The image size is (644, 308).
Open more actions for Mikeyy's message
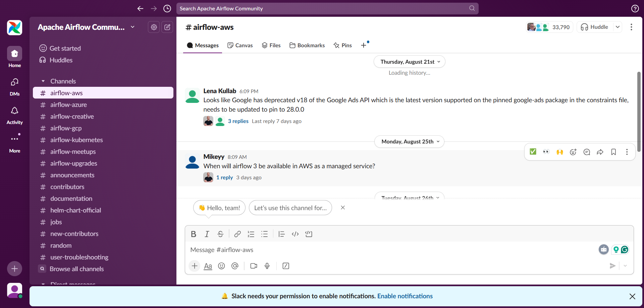(x=627, y=152)
